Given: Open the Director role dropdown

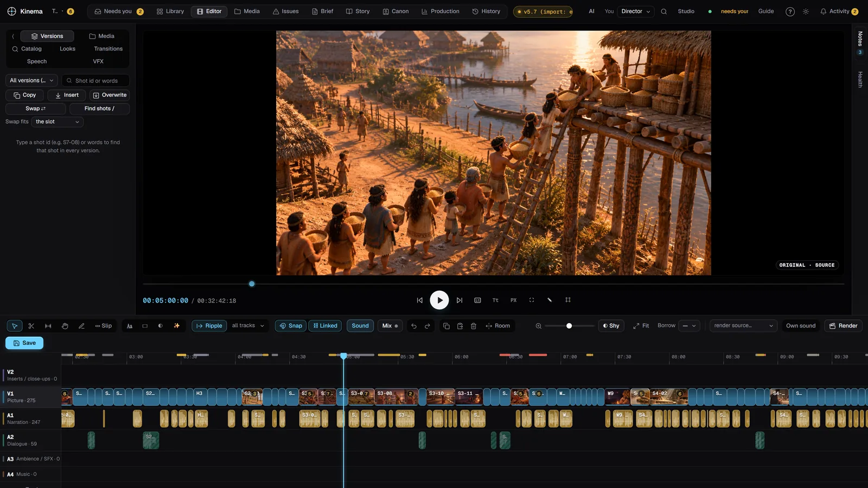Looking at the screenshot, I should point(636,11).
